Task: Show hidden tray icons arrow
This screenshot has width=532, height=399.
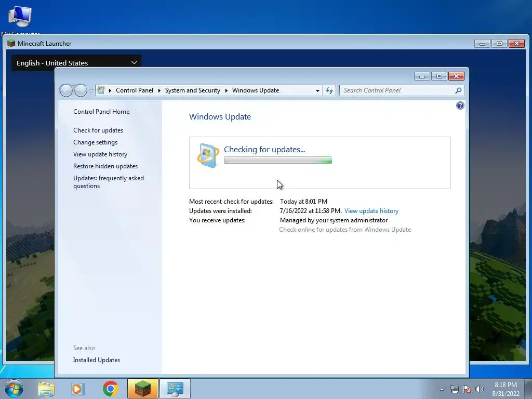Action: [442, 389]
